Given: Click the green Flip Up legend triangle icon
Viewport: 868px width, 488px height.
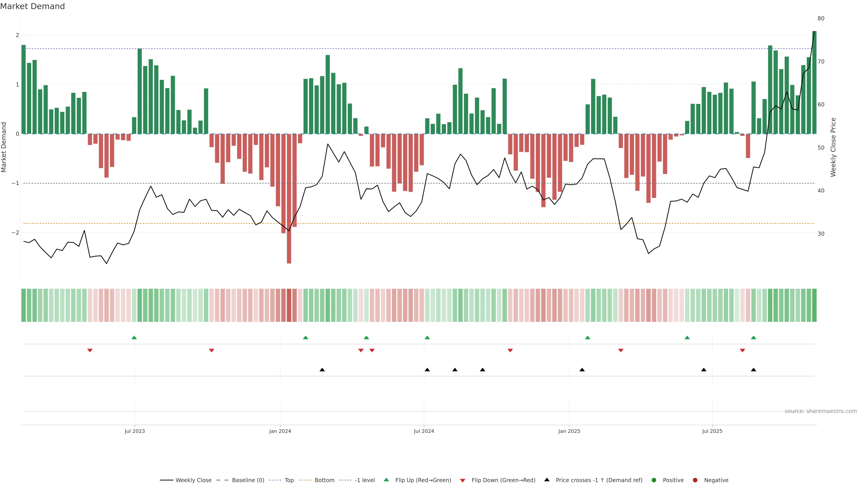Looking at the screenshot, I should 387,480.
